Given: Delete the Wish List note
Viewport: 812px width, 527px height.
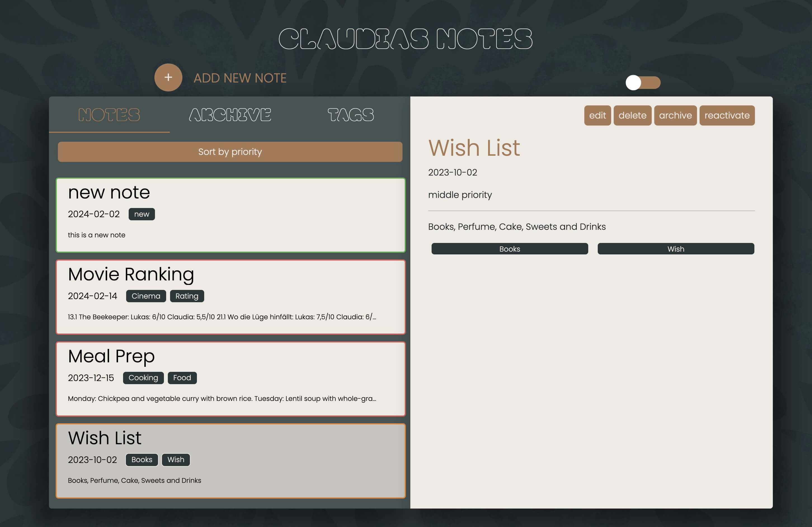Looking at the screenshot, I should coord(632,116).
